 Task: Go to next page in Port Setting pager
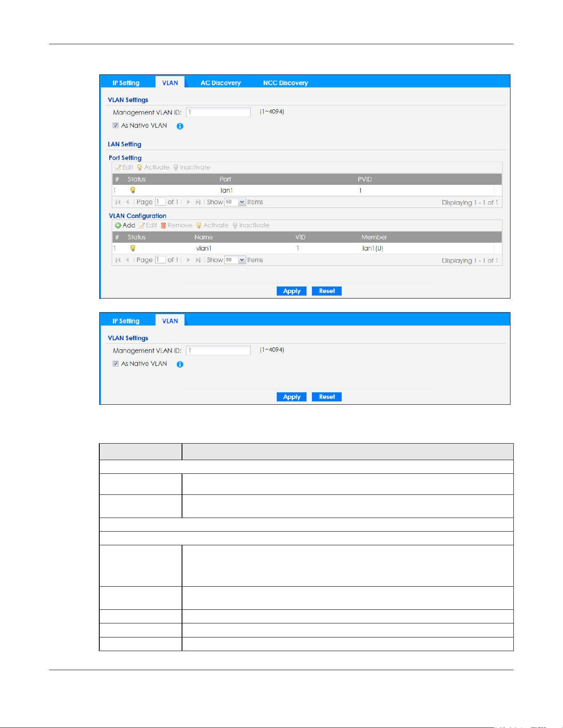tap(188, 202)
